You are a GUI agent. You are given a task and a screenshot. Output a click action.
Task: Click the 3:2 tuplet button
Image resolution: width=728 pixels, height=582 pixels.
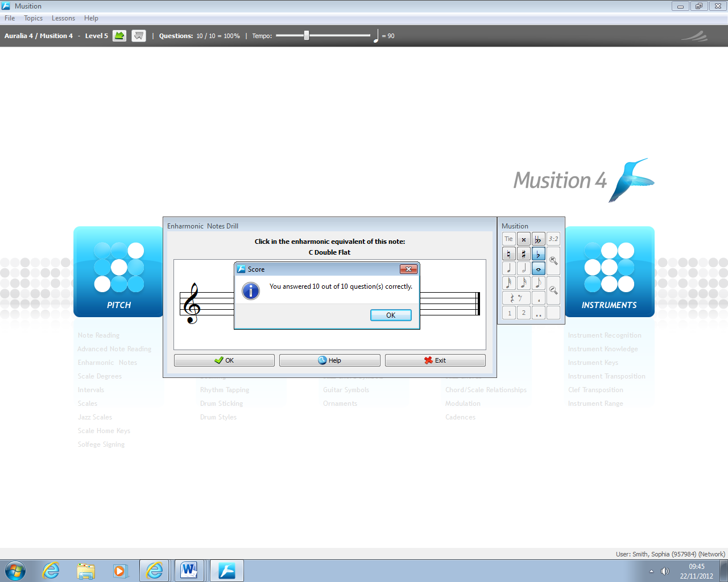(553, 239)
